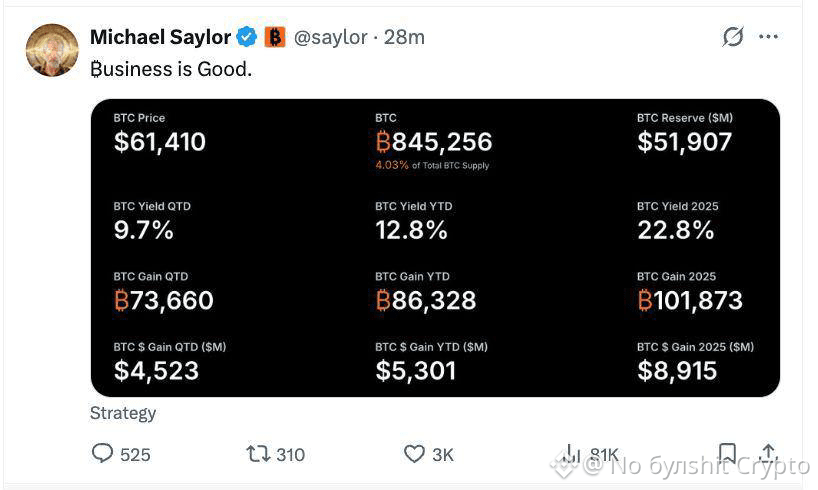This screenshot has height=490, width=818.
Task: Open the Grok explain post icon
Action: click(x=732, y=37)
